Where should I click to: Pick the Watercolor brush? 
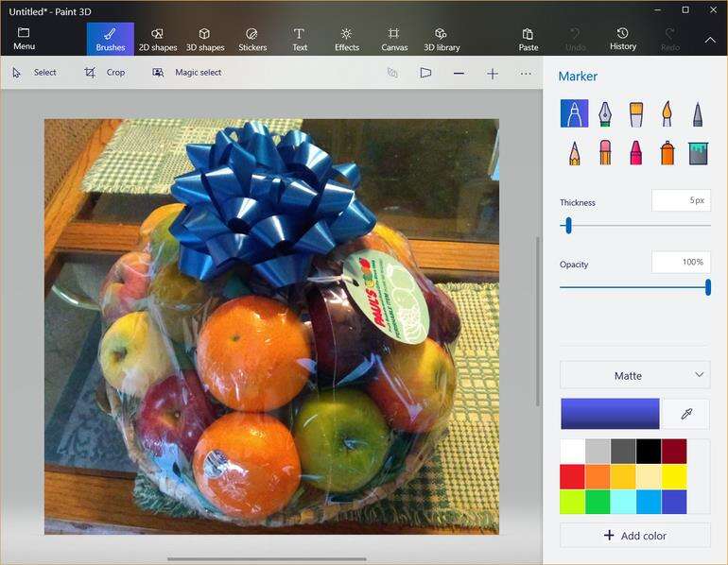(x=667, y=113)
